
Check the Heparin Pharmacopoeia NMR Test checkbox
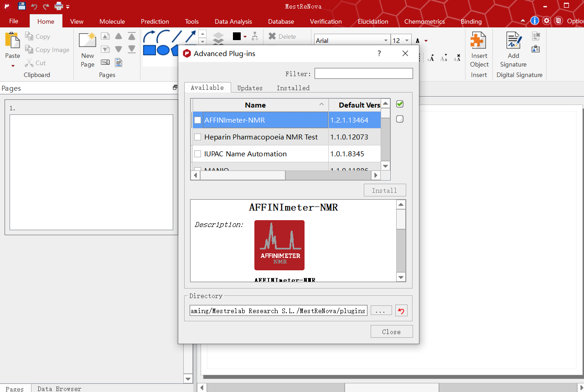[x=197, y=137]
